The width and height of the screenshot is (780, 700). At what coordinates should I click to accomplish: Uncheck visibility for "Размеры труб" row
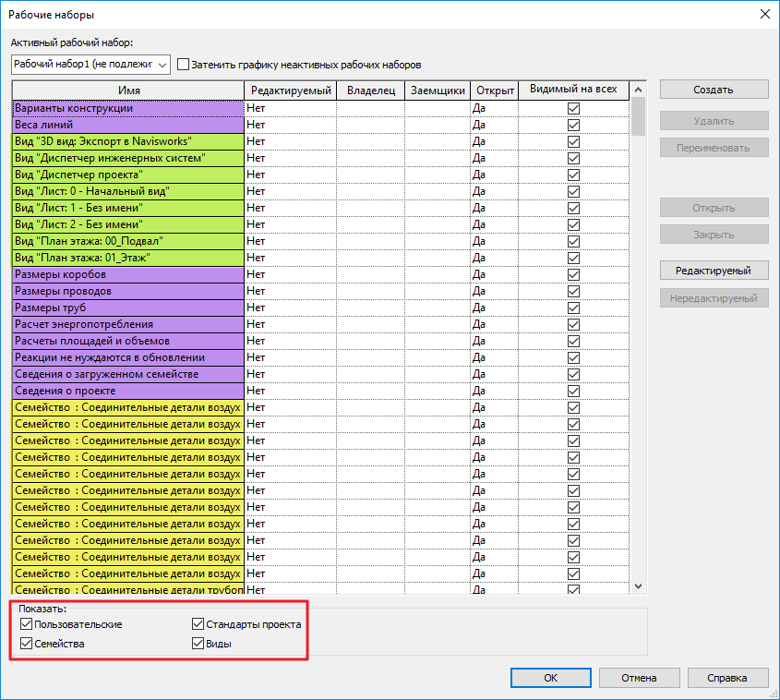pos(573,308)
